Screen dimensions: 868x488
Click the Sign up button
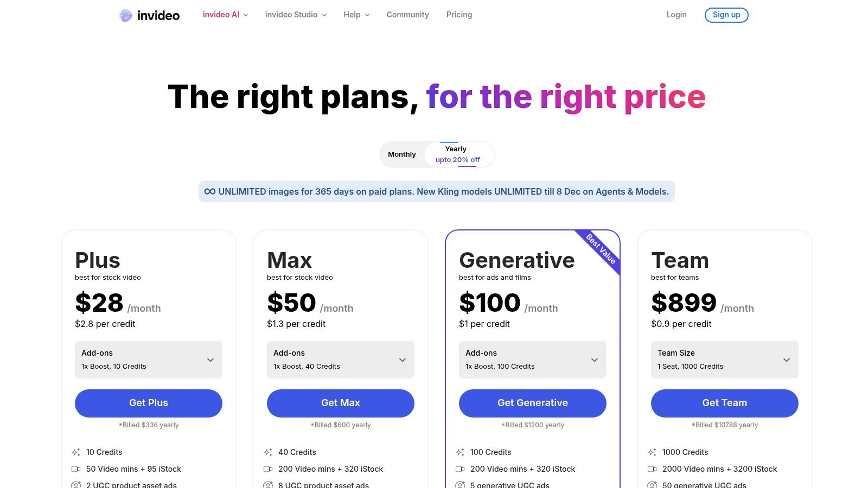tap(726, 15)
